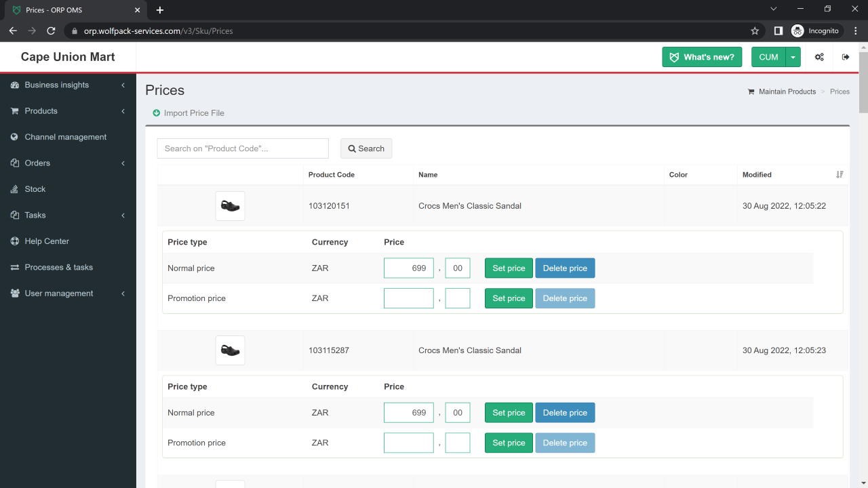The image size is (868, 488).
Task: Click the Product Code search field
Action: pos(243,148)
